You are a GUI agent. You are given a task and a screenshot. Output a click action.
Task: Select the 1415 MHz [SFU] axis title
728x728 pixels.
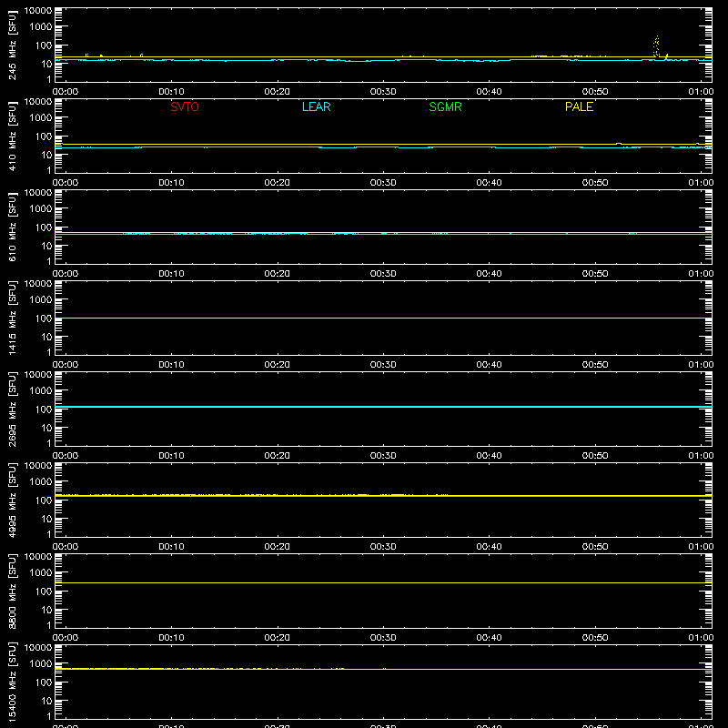point(12,318)
